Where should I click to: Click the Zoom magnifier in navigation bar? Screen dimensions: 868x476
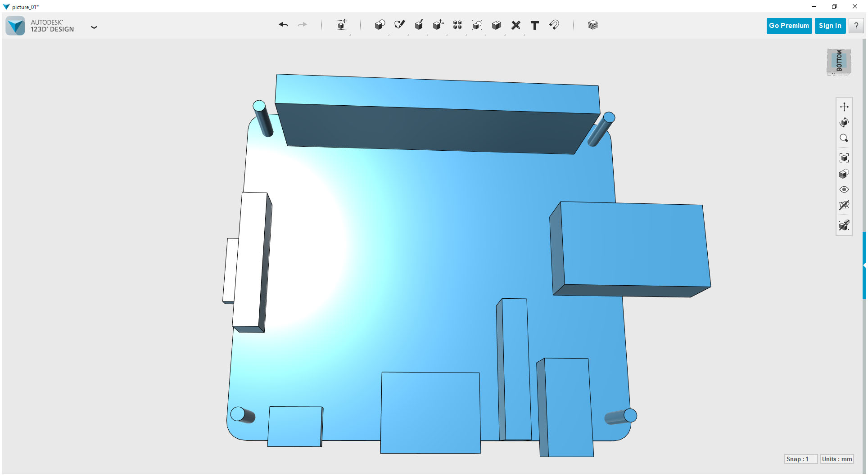[845, 138]
